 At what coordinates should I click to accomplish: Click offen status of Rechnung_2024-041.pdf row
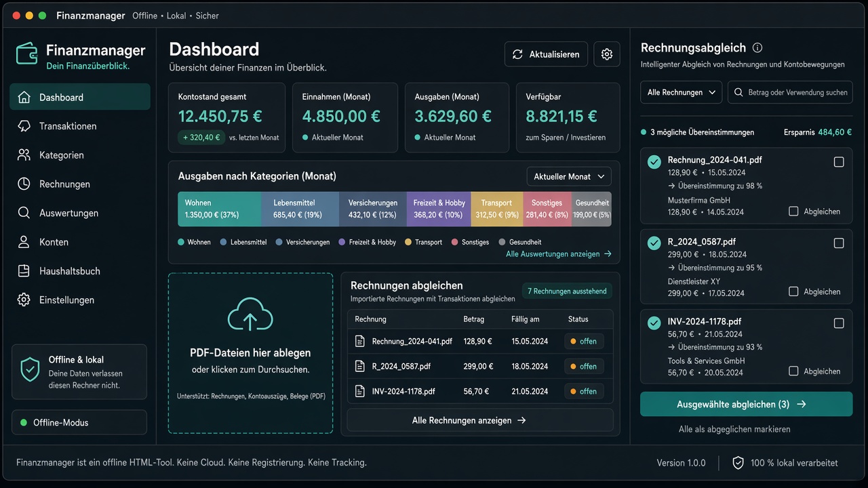point(584,342)
